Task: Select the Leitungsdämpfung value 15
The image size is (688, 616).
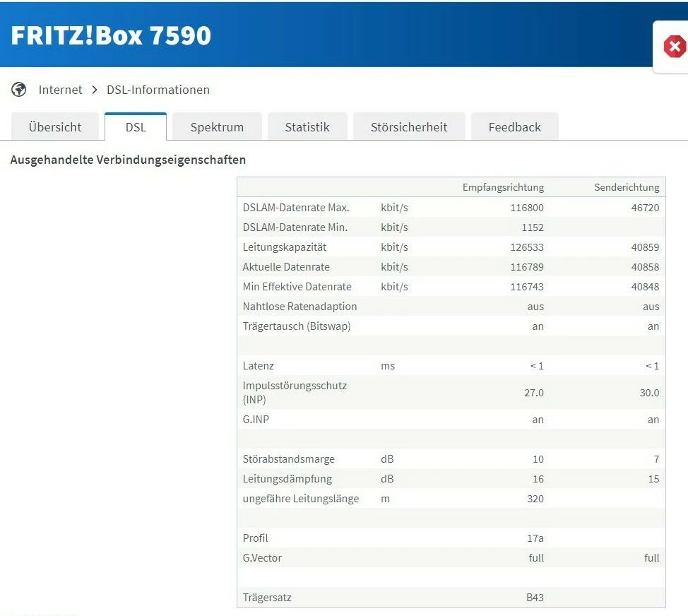Action: 653,479
